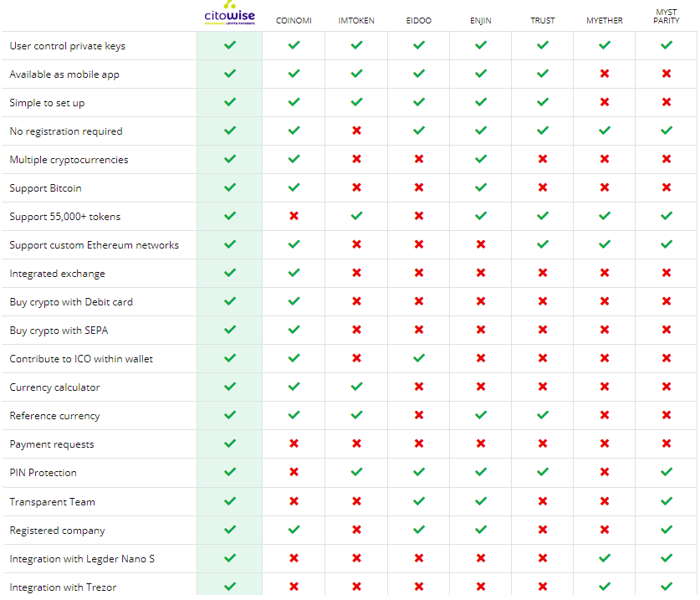This screenshot has width=700, height=600.
Task: Select the ENJIN column header
Action: (x=481, y=21)
